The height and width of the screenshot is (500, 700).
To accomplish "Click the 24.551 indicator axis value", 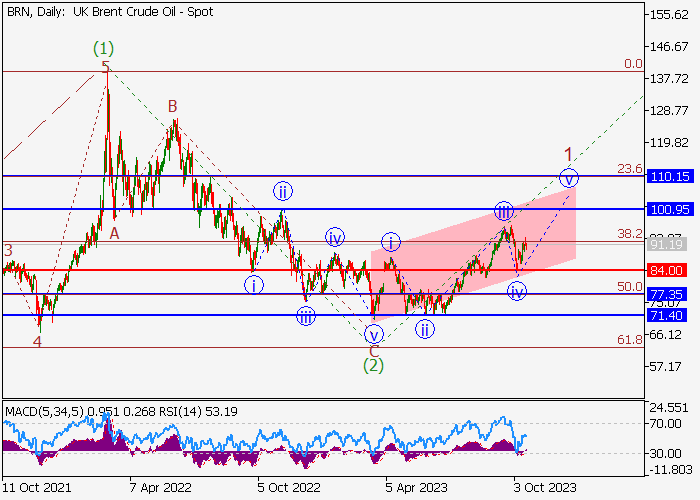I will pyautogui.click(x=669, y=408).
